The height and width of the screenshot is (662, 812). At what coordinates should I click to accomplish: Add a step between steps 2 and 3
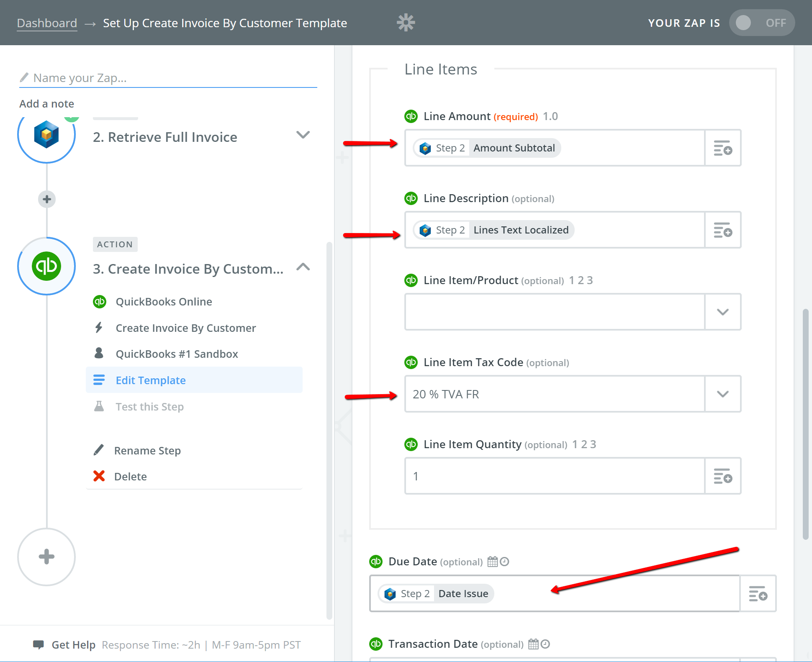[47, 199]
